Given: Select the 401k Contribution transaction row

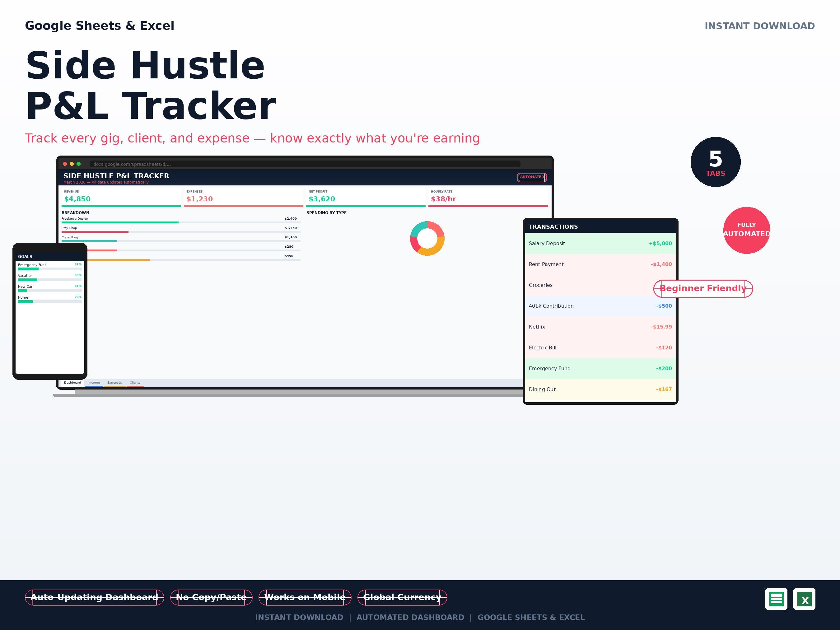Looking at the screenshot, I should coord(600,306).
